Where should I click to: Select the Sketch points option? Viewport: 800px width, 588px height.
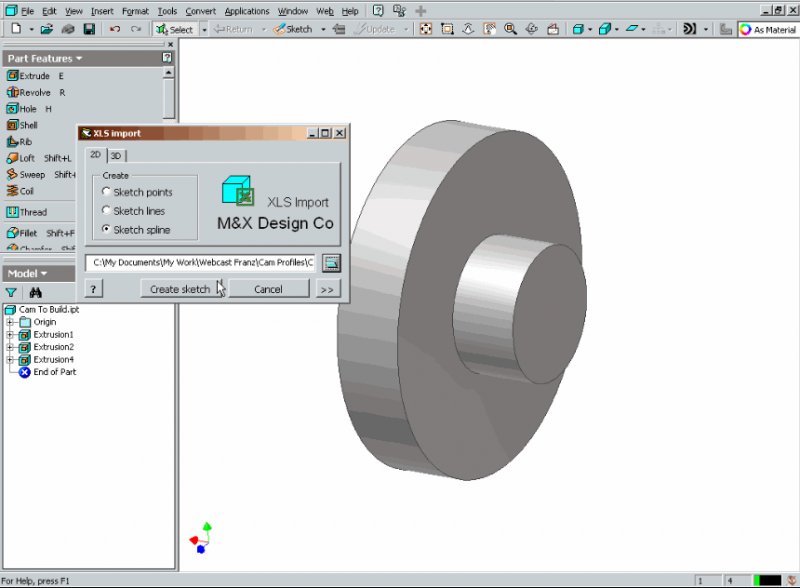(106, 192)
